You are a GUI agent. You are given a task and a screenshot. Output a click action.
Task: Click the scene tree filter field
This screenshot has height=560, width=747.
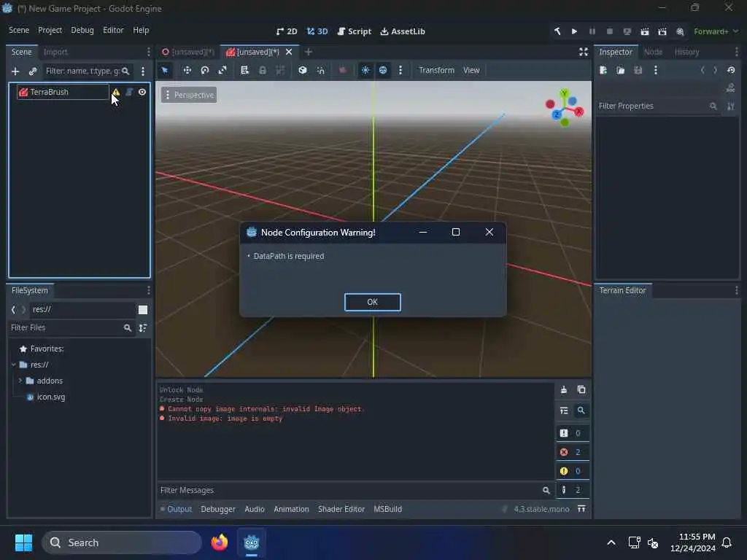pyautogui.click(x=87, y=71)
